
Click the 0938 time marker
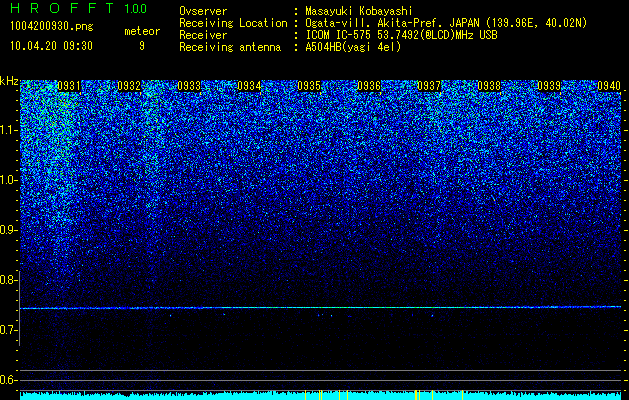coord(489,86)
